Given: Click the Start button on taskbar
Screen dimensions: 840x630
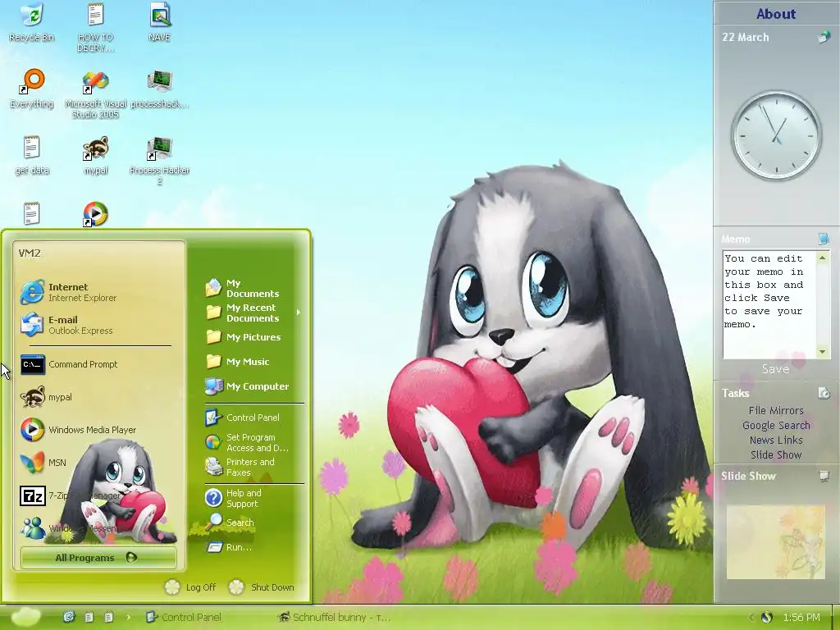Looking at the screenshot, I should 25,617.
